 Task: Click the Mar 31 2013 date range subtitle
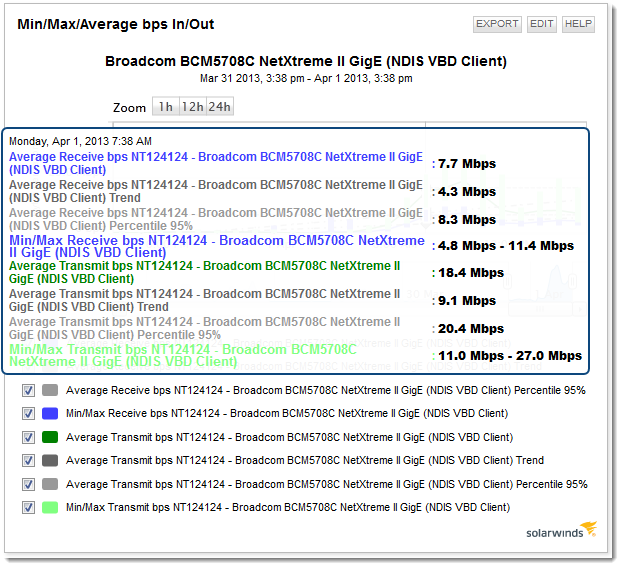tap(306, 78)
